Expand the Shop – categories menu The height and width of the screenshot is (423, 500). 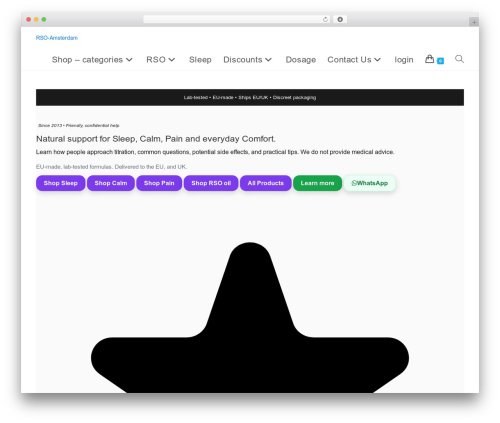click(92, 60)
